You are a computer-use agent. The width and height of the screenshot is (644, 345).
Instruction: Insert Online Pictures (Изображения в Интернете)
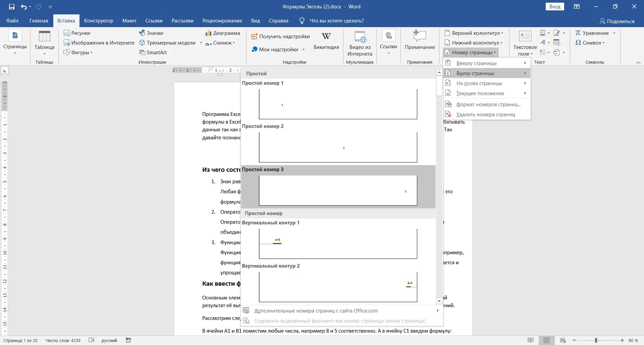click(99, 43)
